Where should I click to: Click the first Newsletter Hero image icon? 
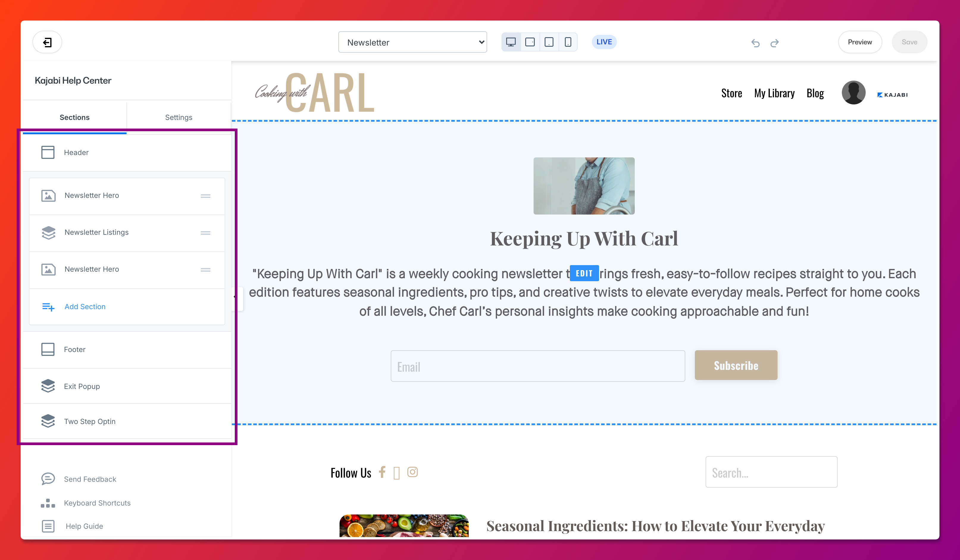(49, 196)
